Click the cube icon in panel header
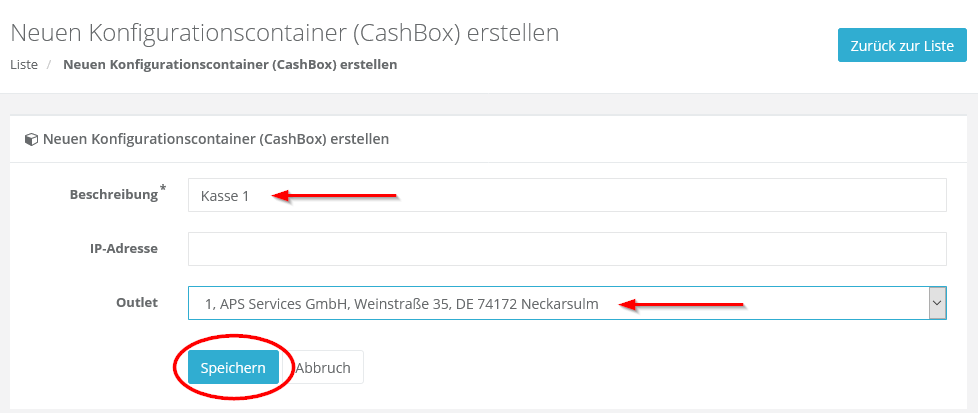 pos(31,140)
